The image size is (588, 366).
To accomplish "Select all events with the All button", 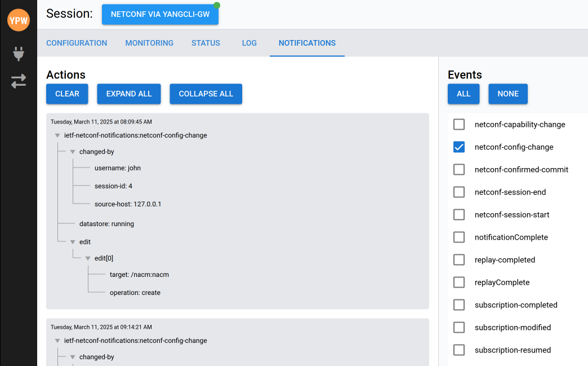I will pyautogui.click(x=464, y=94).
